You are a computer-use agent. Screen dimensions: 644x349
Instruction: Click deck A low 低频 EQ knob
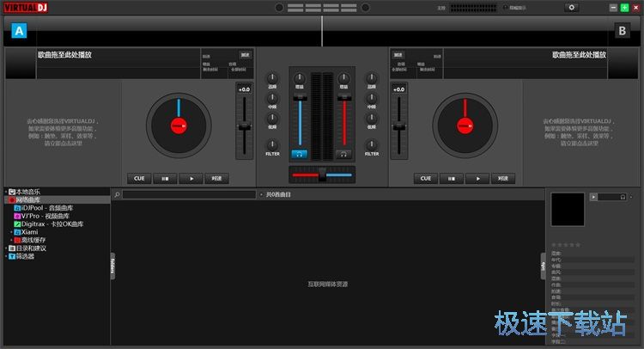coord(272,119)
